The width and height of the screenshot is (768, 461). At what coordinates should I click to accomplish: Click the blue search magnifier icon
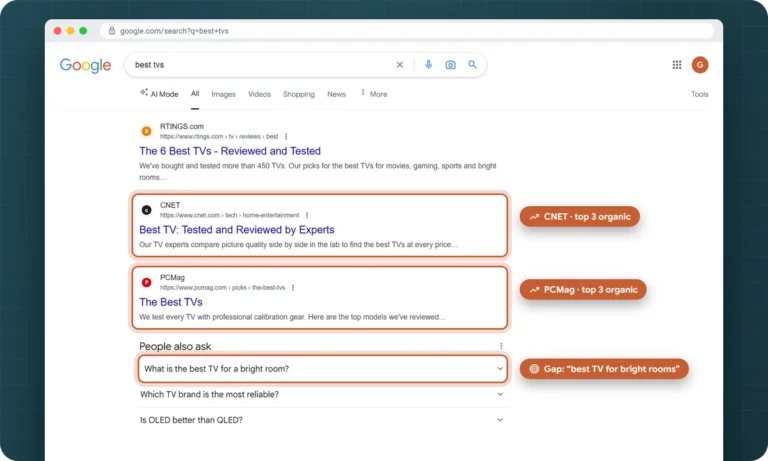click(472, 65)
